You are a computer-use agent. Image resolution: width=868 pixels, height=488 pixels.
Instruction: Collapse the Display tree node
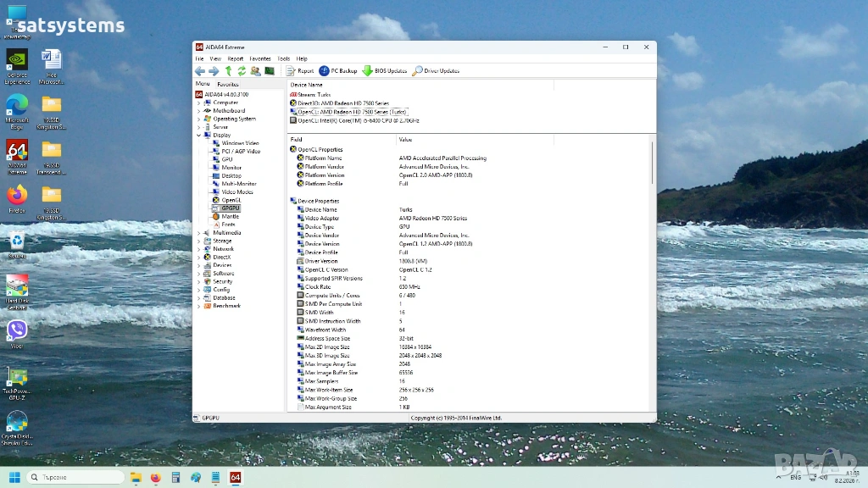pos(198,135)
